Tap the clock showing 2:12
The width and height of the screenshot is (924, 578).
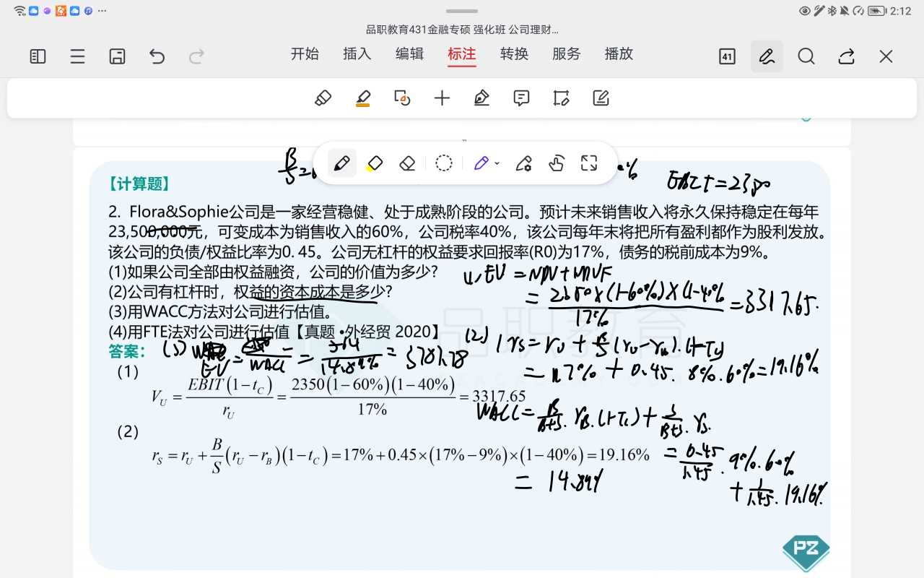coord(901,11)
